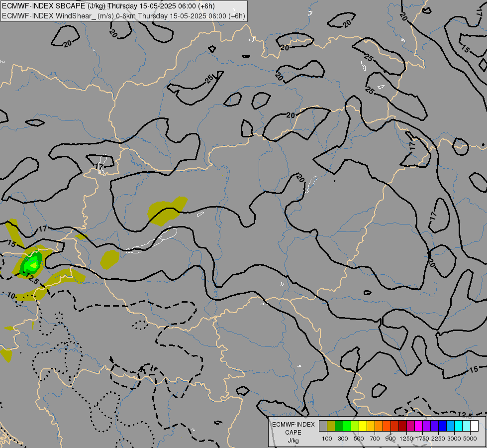Click the legend value 1750
This screenshot has width=487, height=448.
422,439
